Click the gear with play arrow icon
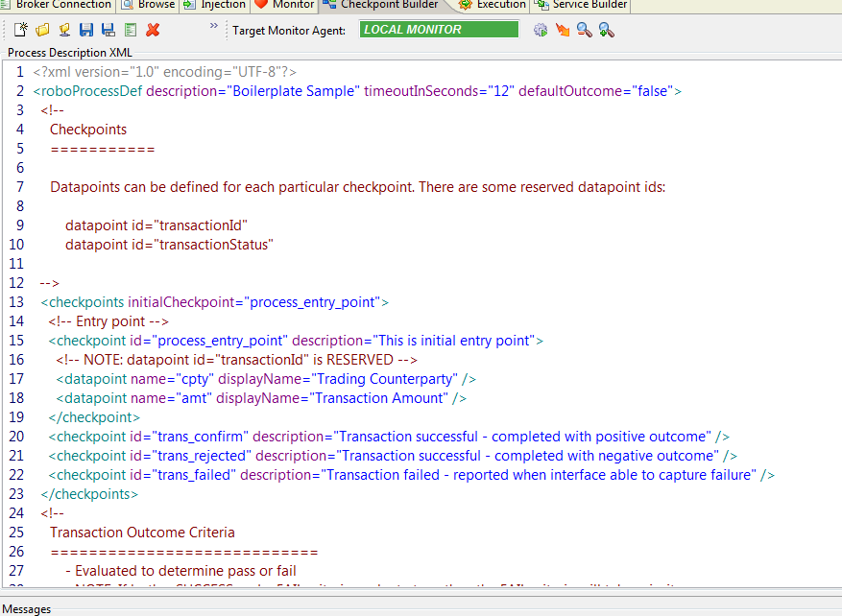 click(541, 30)
